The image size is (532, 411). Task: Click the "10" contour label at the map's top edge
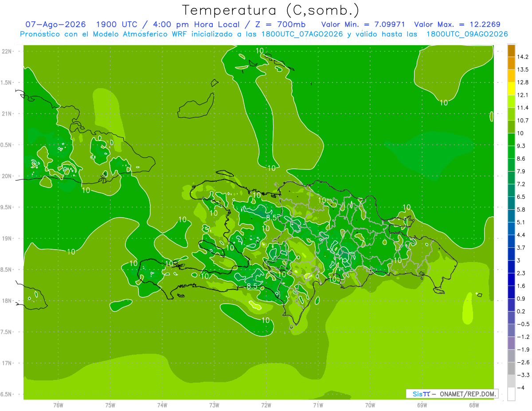(260, 51)
